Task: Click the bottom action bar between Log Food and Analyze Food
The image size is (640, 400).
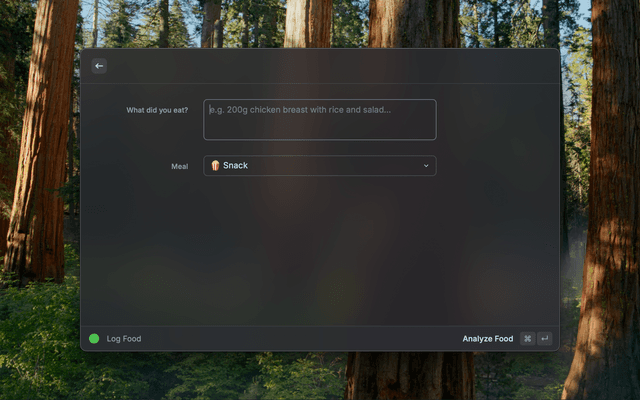Action: click(302, 339)
